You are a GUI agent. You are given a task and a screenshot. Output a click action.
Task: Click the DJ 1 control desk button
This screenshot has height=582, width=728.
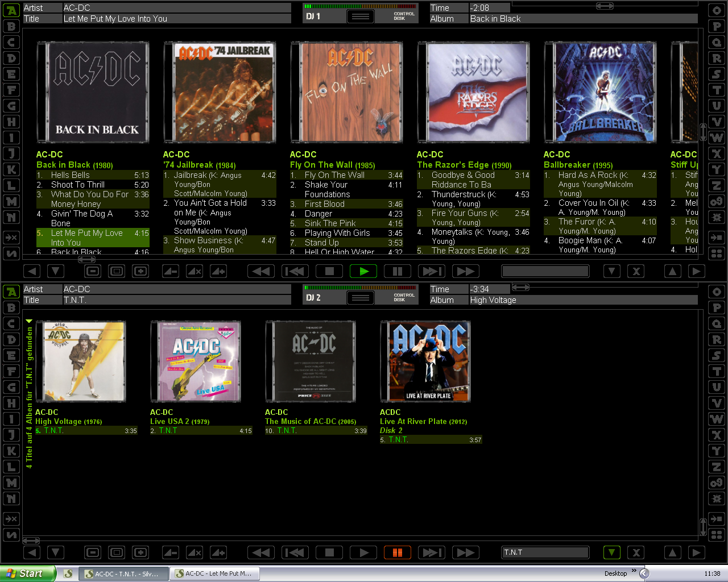click(x=361, y=16)
